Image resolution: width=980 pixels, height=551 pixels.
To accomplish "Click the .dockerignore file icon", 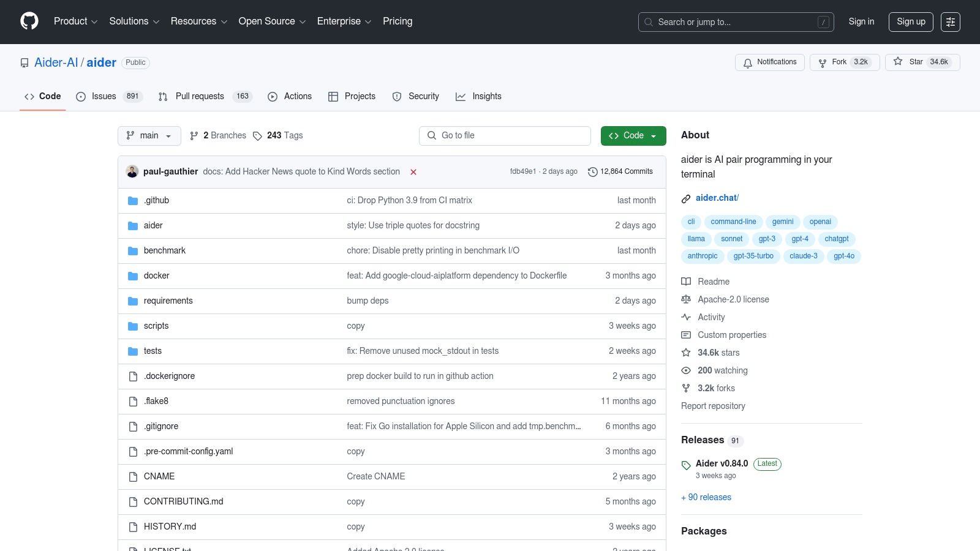I will coord(133,377).
